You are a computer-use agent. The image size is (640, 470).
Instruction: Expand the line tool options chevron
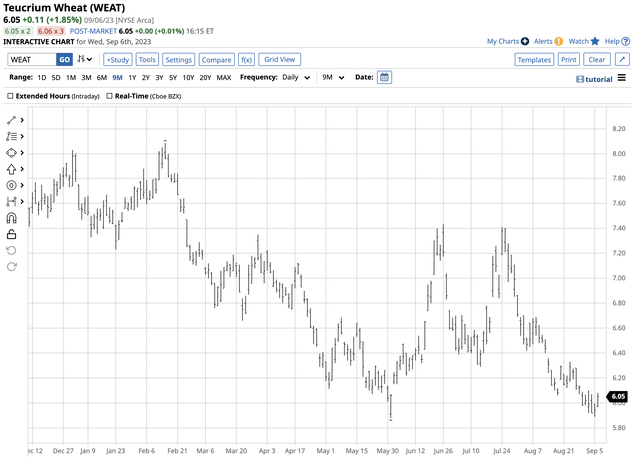(22, 120)
